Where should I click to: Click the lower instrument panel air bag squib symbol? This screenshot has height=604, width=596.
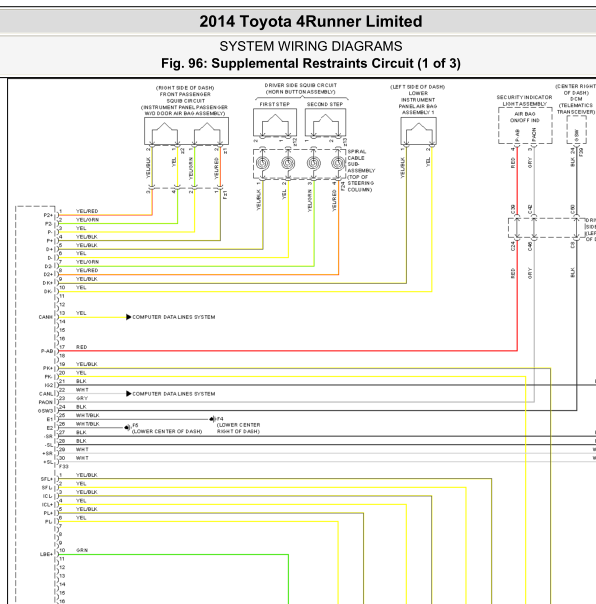point(418,131)
